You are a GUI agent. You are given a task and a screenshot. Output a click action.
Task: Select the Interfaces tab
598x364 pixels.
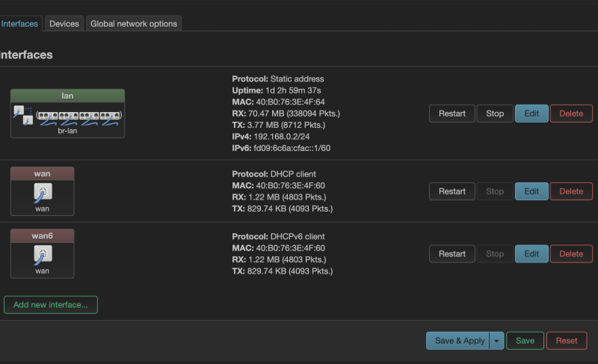pos(19,24)
